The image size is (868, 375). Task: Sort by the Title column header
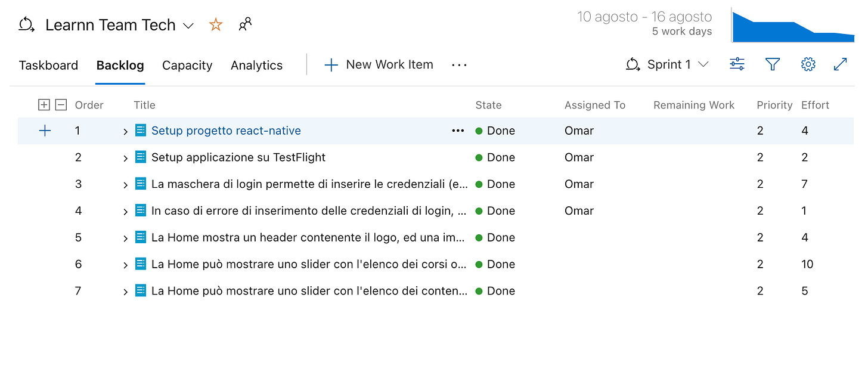pyautogui.click(x=144, y=105)
